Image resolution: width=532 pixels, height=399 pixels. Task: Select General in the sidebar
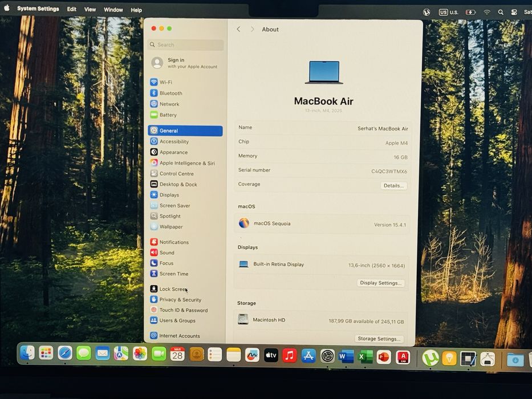point(185,131)
